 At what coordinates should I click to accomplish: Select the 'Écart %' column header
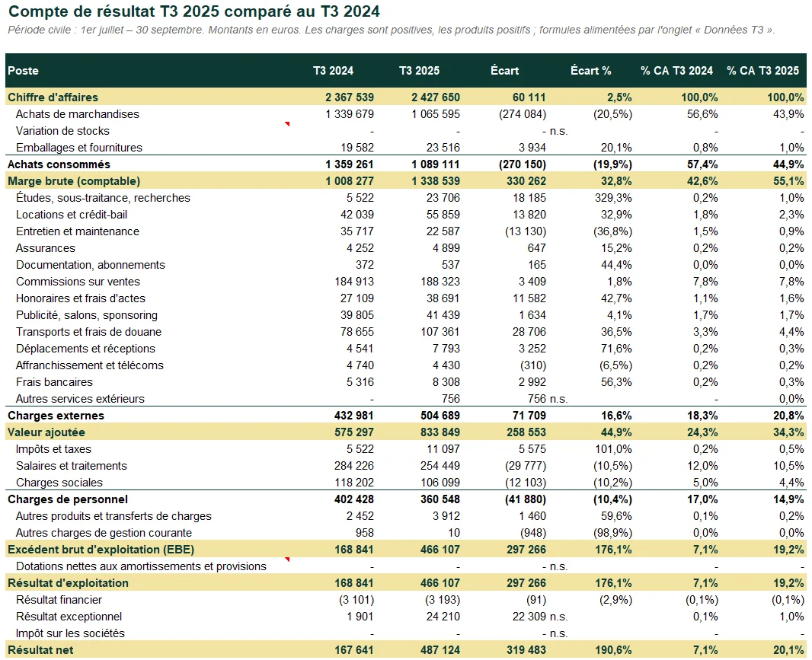pos(590,71)
